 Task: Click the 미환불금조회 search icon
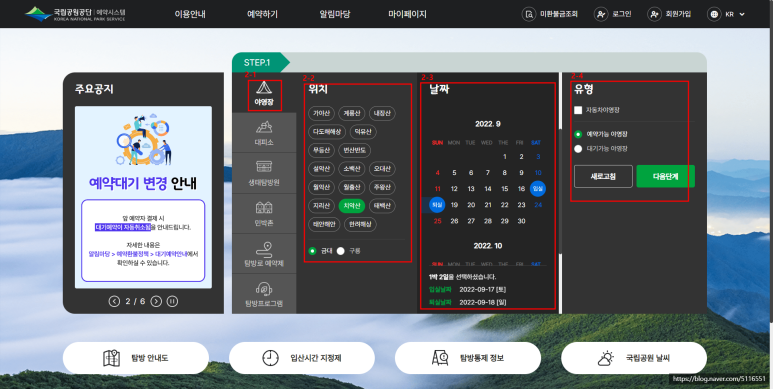pyautogui.click(x=529, y=14)
